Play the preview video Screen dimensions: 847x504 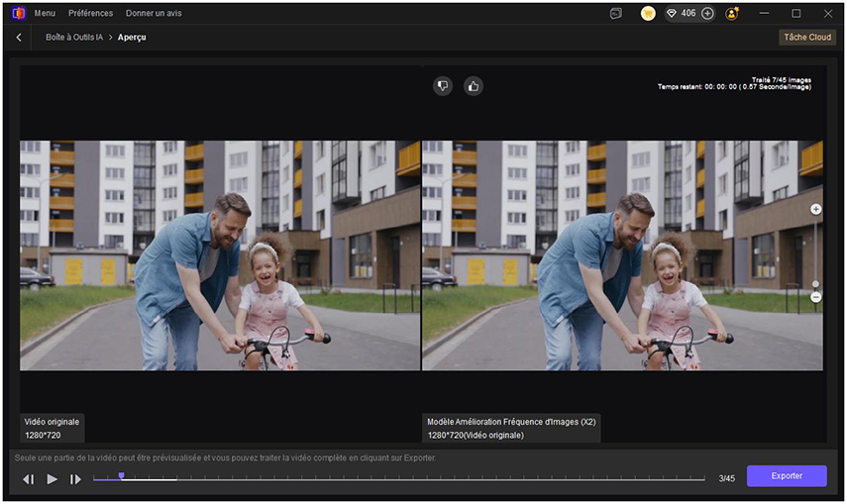[x=52, y=479]
